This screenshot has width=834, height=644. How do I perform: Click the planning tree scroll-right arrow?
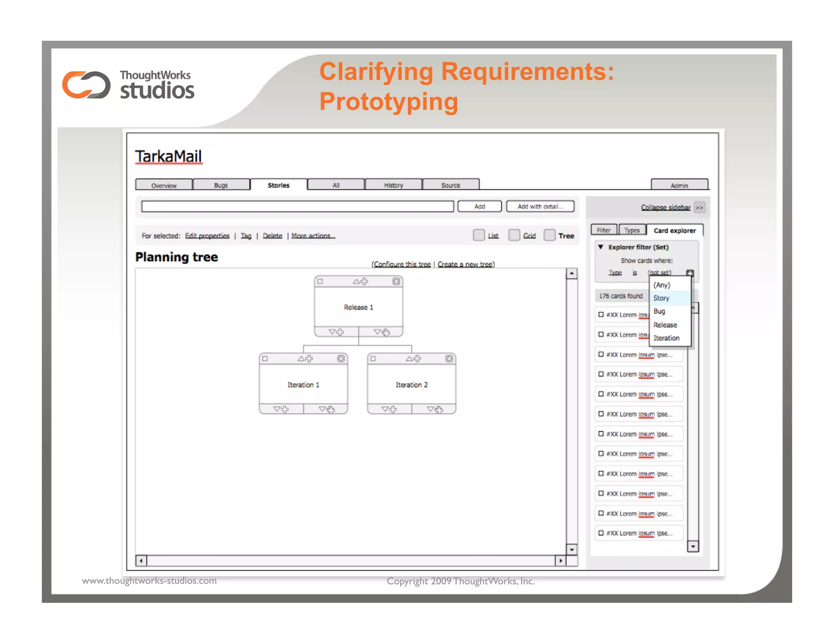561,561
